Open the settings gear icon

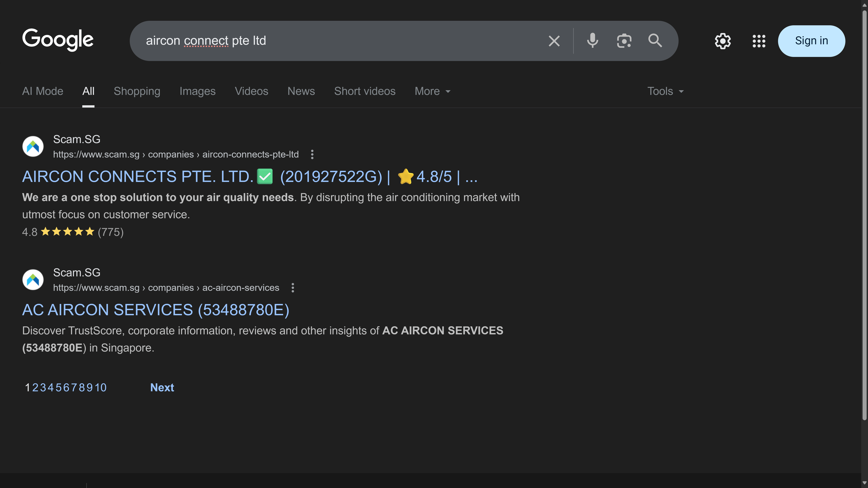point(723,41)
